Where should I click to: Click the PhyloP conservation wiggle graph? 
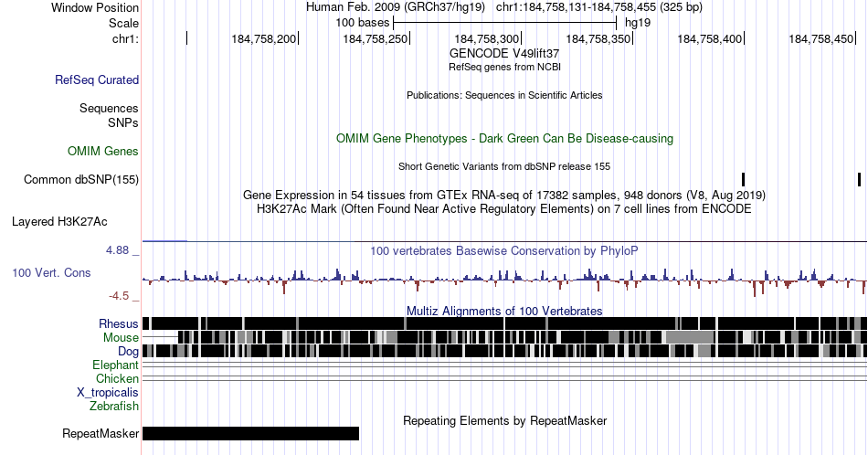point(504,281)
